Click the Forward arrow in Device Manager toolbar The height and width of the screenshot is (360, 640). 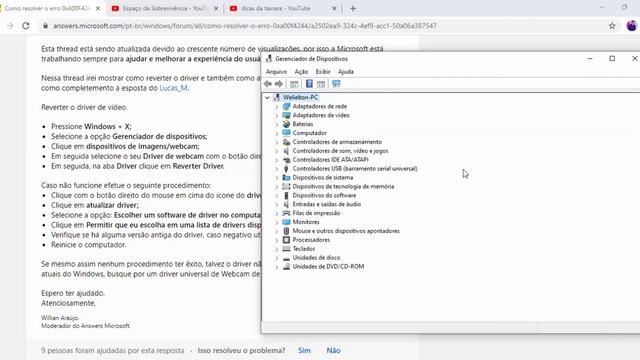point(279,84)
